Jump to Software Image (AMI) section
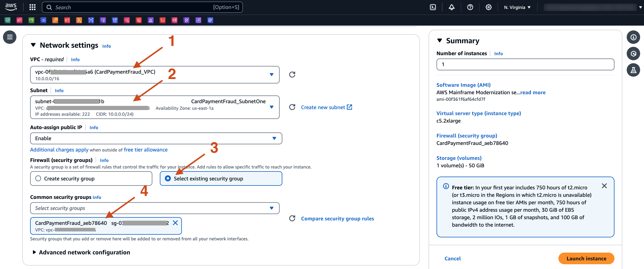This screenshot has width=644, height=269. click(x=463, y=85)
